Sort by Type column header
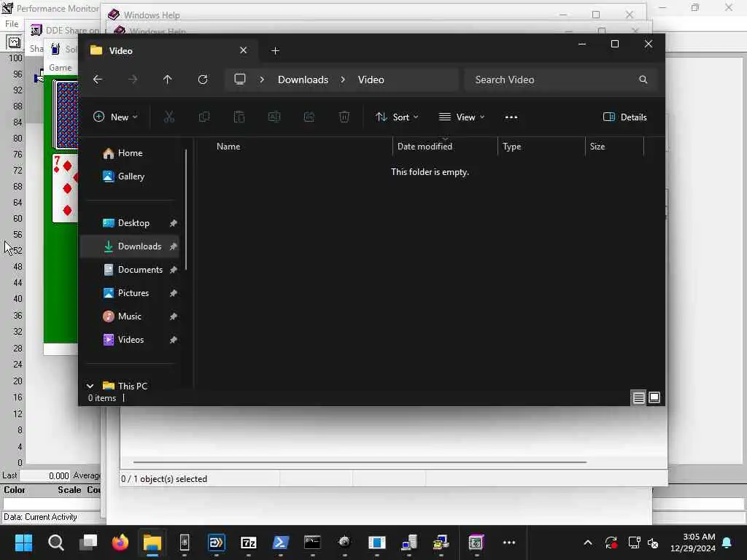This screenshot has width=747, height=560. pyautogui.click(x=511, y=146)
